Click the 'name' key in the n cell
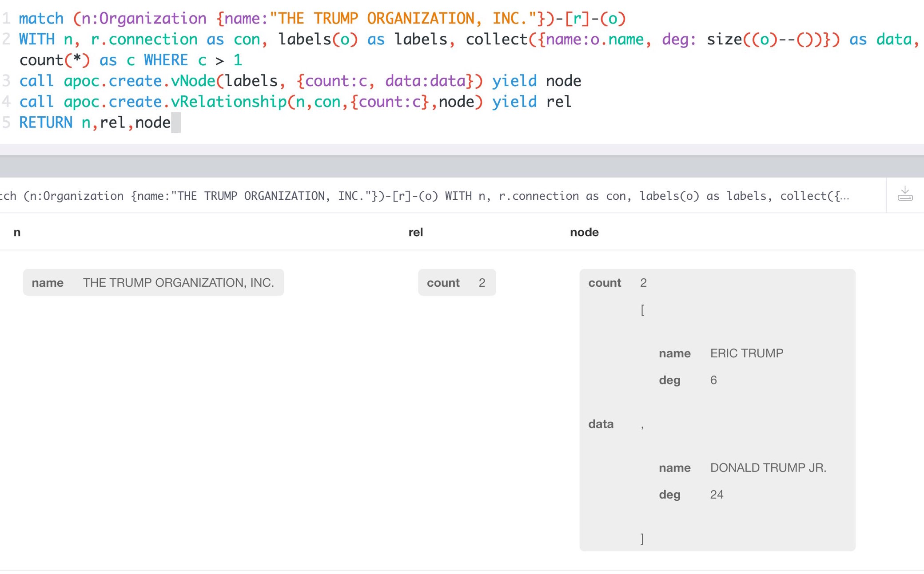 click(x=48, y=282)
